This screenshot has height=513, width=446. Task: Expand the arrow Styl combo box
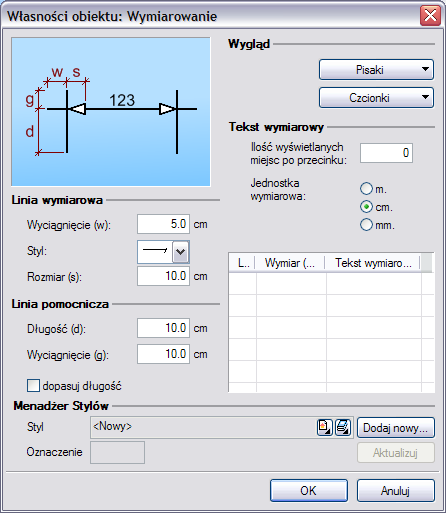click(x=180, y=252)
